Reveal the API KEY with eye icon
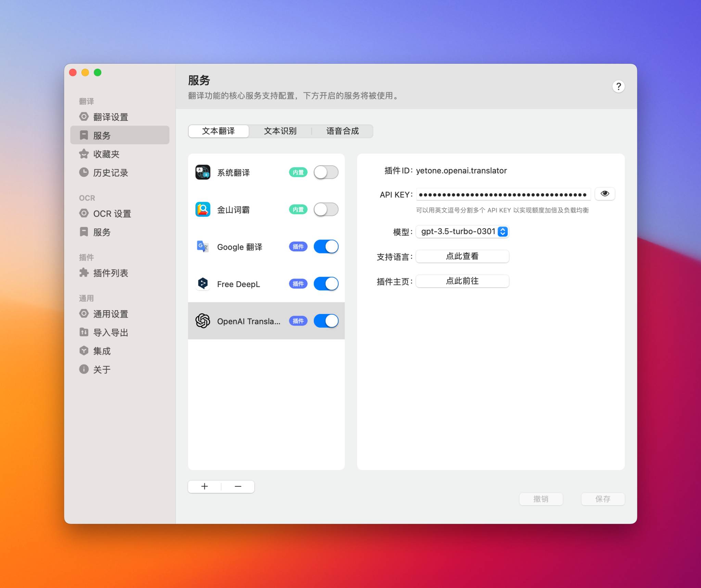This screenshot has width=701, height=588. click(604, 194)
